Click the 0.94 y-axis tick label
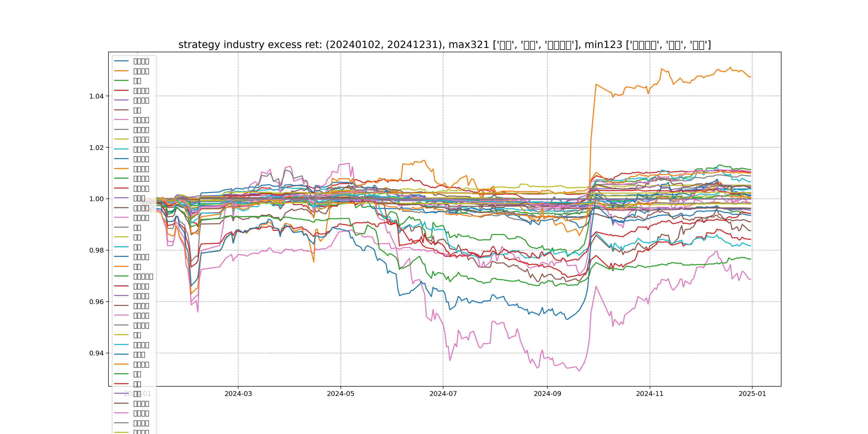The width and height of the screenshot is (868, 434). [96, 353]
